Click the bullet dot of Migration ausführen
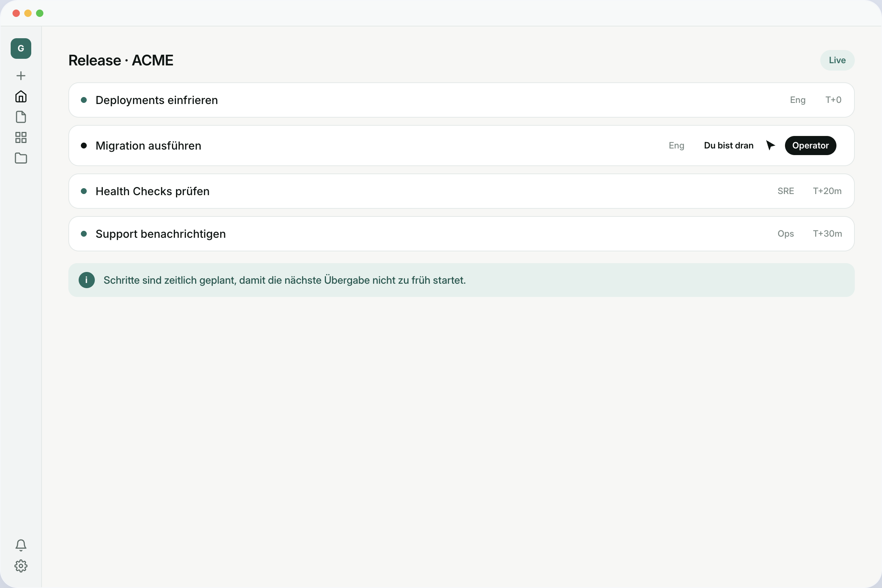 (x=84, y=146)
